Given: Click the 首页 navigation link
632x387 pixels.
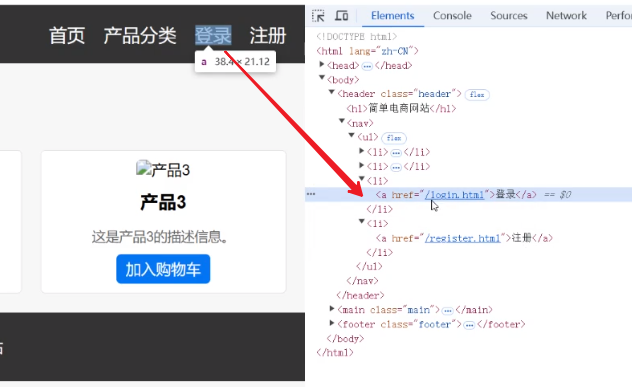Looking at the screenshot, I should tap(67, 35).
